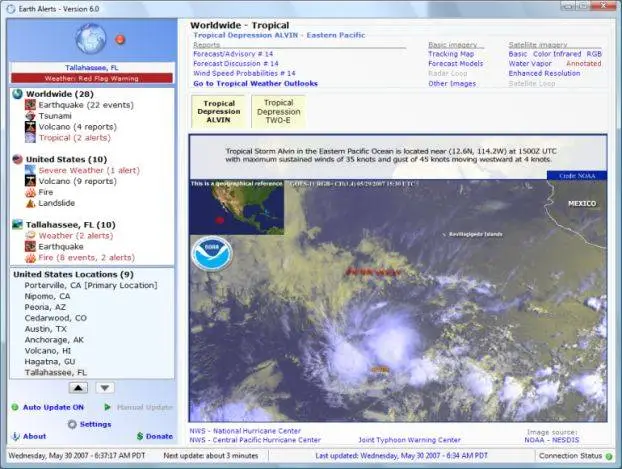Toggle Auto Update ON
The image size is (622, 469).
[53, 407]
